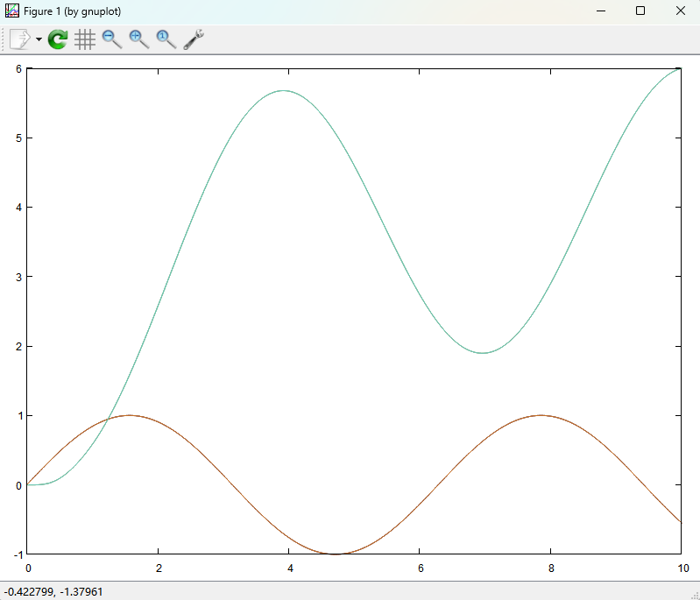Click the x-axis tick label 6
The image size is (700, 600).
pyautogui.click(x=420, y=567)
